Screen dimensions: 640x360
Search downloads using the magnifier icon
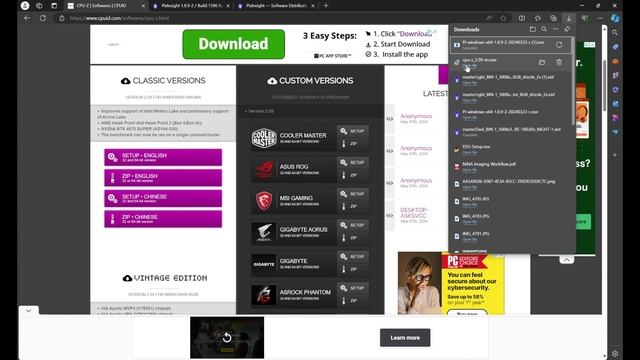click(544, 29)
